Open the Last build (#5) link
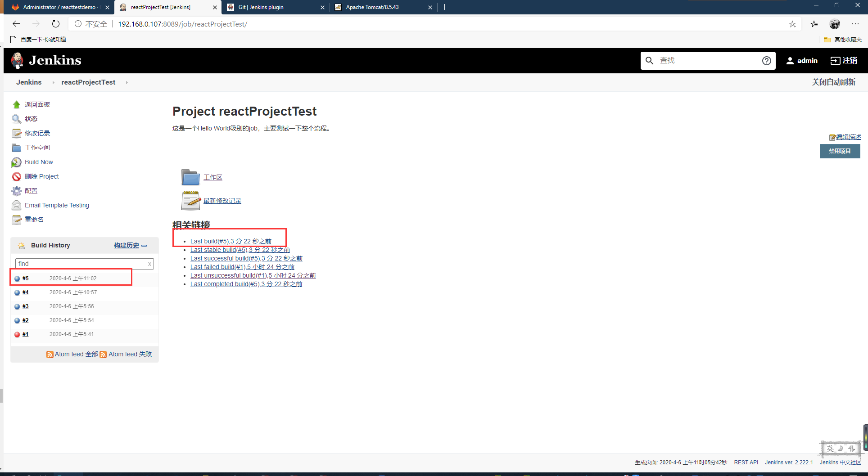868x476 pixels. tap(231, 241)
